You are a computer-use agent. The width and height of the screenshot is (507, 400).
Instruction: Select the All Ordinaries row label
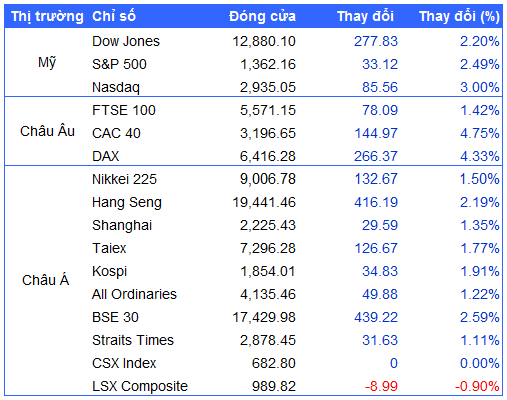134,294
